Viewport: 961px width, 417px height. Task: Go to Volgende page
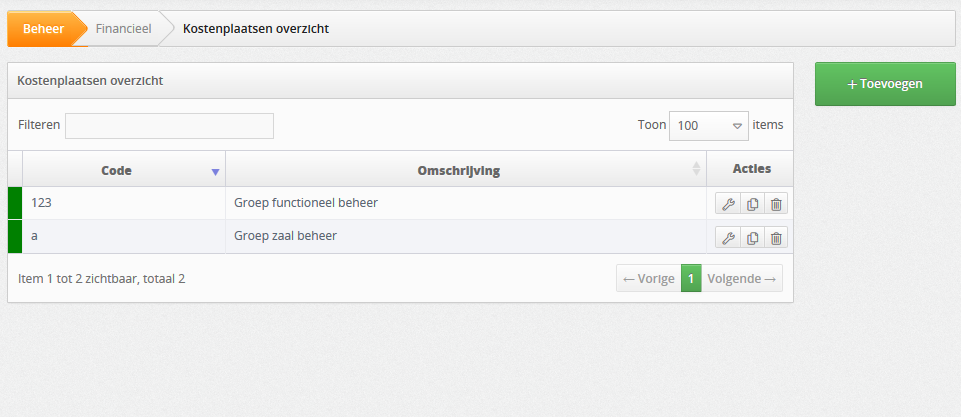[742, 278]
